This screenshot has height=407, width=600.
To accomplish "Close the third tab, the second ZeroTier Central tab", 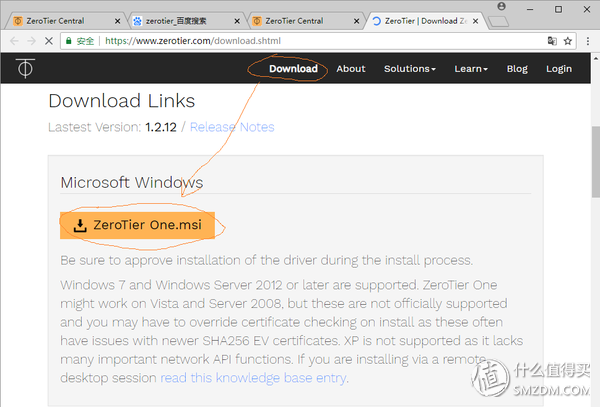I will tap(356, 21).
